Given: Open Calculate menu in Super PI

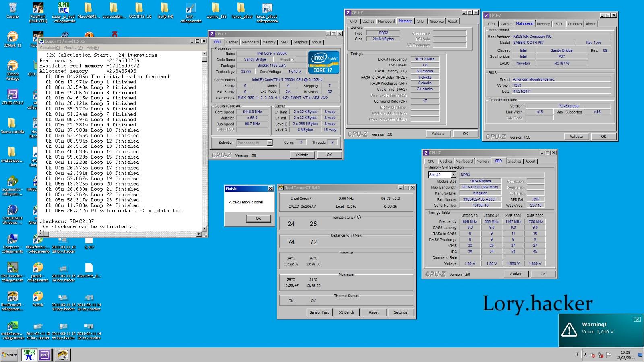Looking at the screenshot, I should point(50,48).
